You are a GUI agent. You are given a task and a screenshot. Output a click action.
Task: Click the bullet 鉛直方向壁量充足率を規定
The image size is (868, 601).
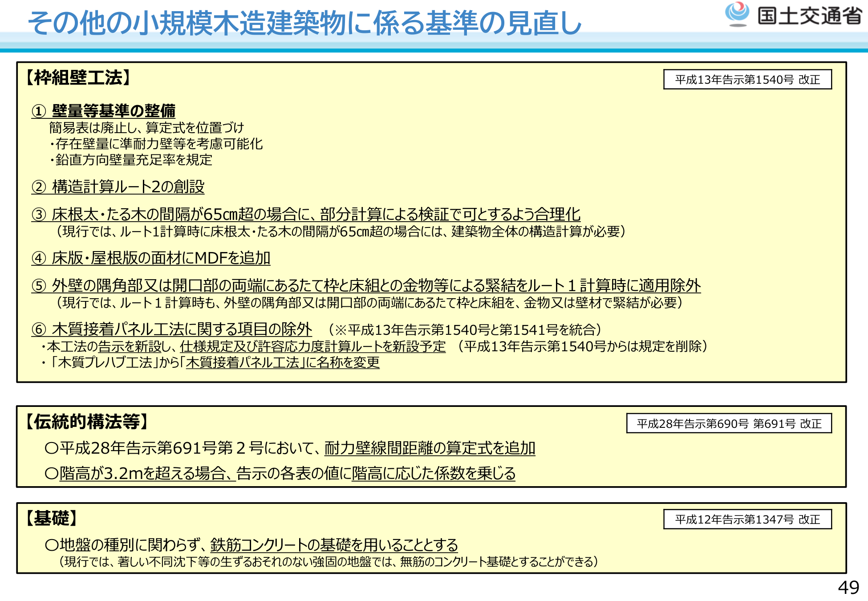[x=131, y=160]
